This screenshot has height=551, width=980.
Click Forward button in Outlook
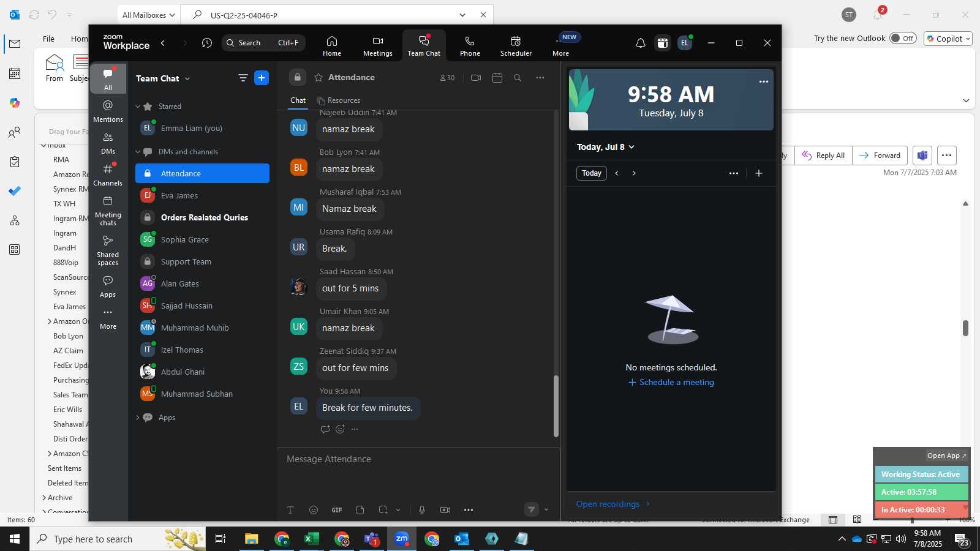point(880,156)
